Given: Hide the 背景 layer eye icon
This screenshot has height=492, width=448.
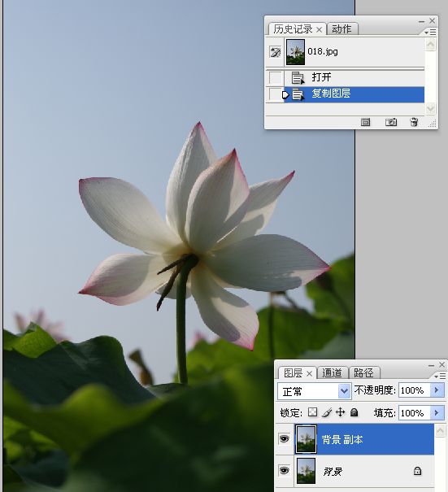Looking at the screenshot, I should [285, 470].
